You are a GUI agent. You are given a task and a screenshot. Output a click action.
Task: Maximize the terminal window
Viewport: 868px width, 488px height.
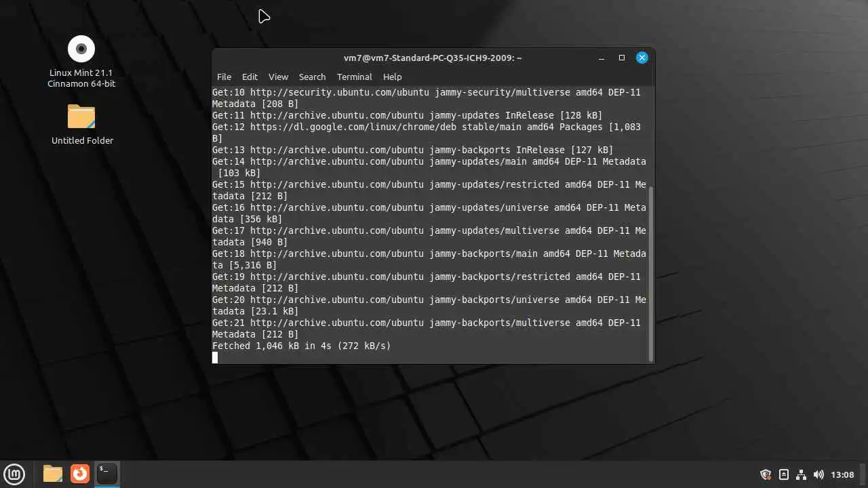click(x=621, y=58)
